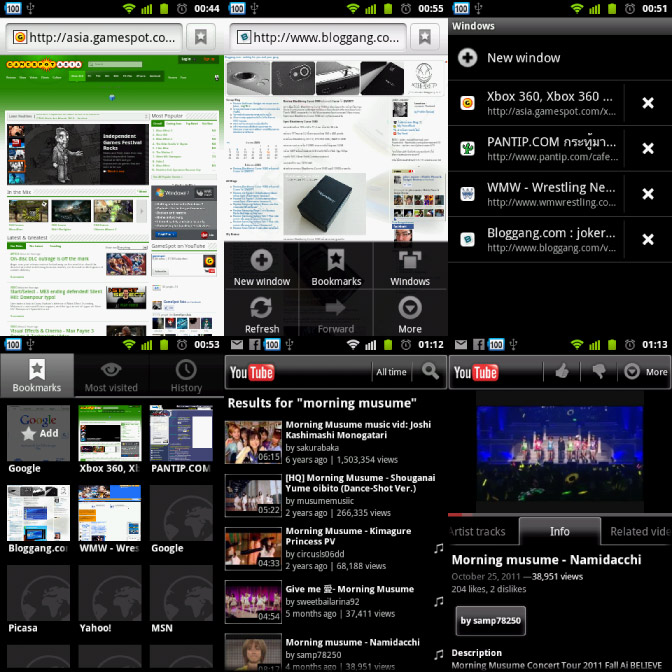
Task: Switch to the Bloggang.com window entry
Action: click(537, 239)
